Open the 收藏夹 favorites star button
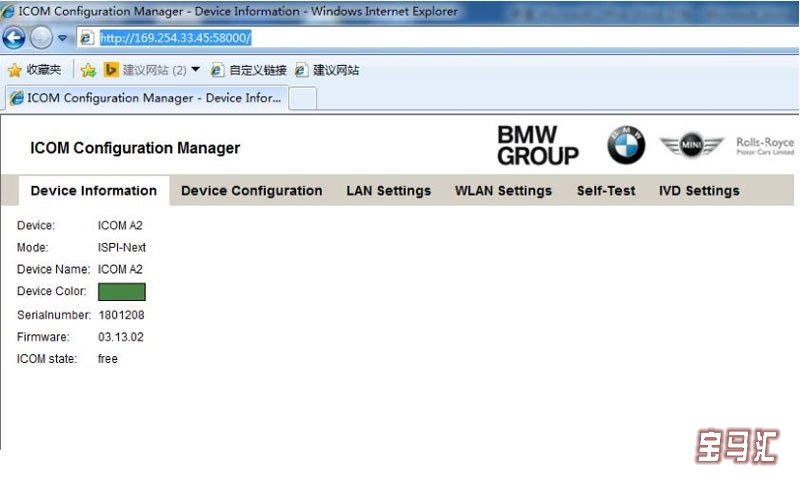Image resolution: width=800 pixels, height=482 pixels. pos(34,70)
